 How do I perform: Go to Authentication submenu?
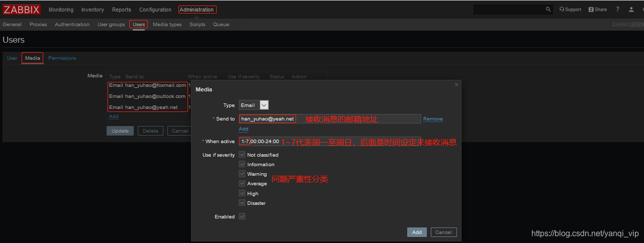point(72,24)
